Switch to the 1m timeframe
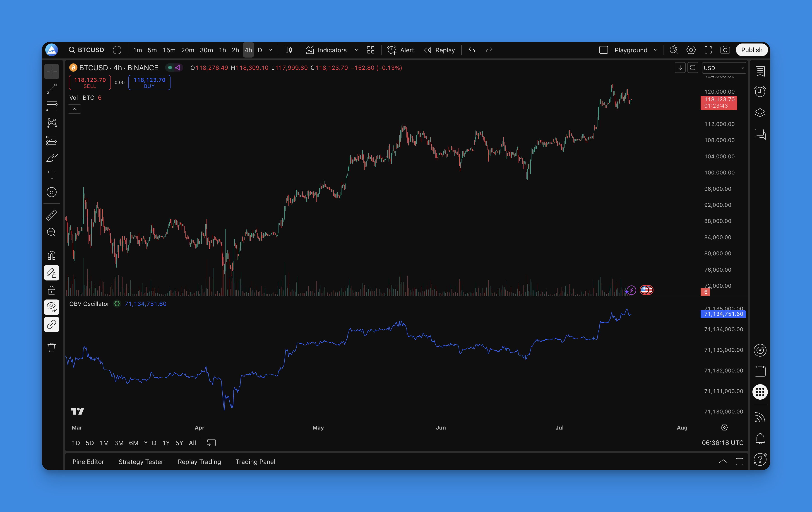 pos(137,50)
